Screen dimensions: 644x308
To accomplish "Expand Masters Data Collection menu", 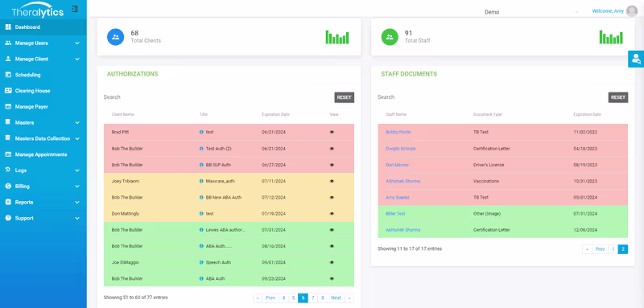I will [x=43, y=138].
